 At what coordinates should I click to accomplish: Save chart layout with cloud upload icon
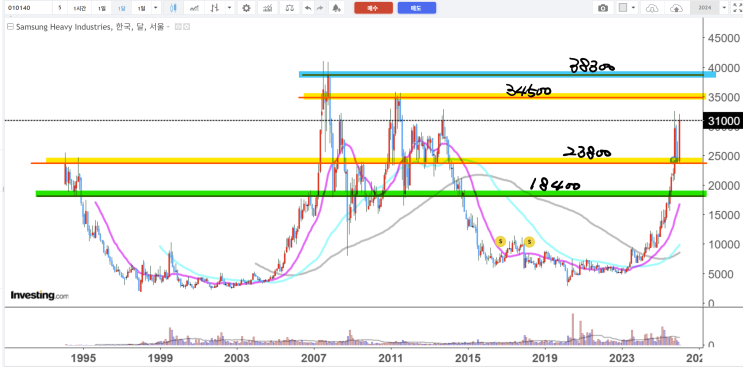click(677, 8)
